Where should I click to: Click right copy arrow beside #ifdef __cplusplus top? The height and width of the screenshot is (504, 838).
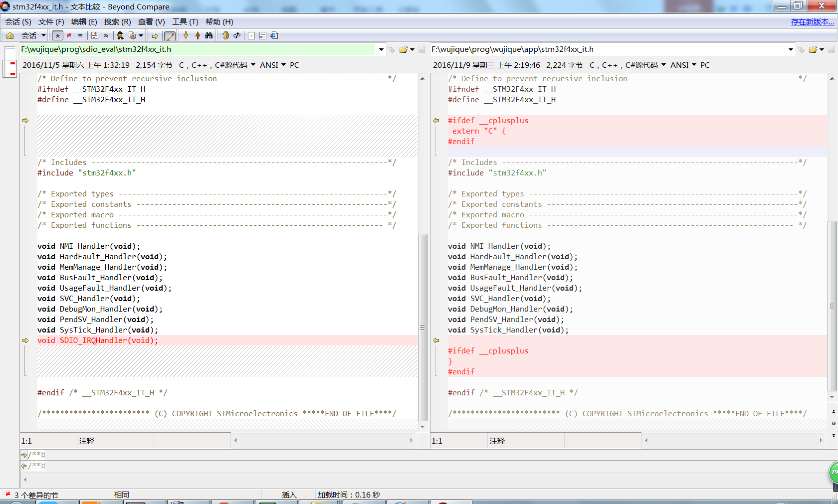(x=436, y=121)
